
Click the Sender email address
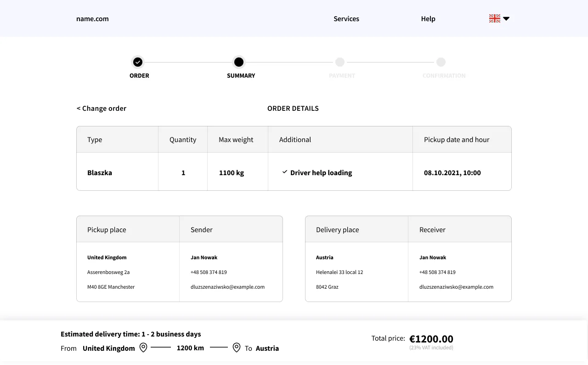click(x=227, y=287)
